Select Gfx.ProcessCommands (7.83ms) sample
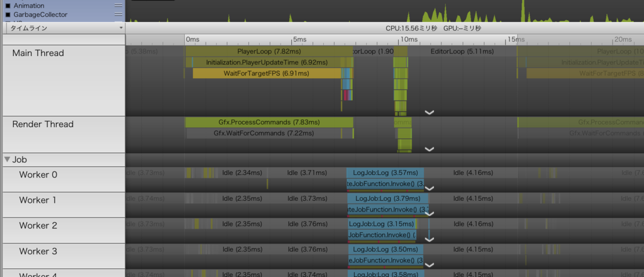Viewport: 644px width, 277px height. point(269,122)
